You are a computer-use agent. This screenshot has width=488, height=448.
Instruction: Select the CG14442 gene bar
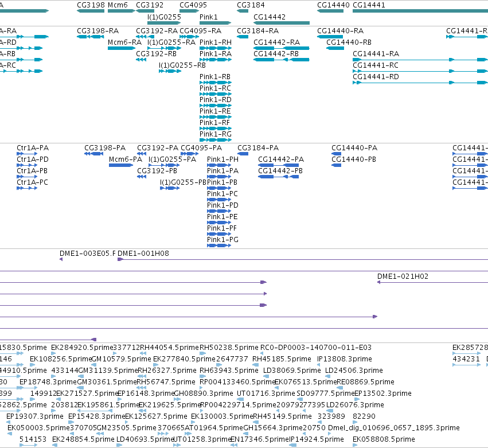point(282,23)
